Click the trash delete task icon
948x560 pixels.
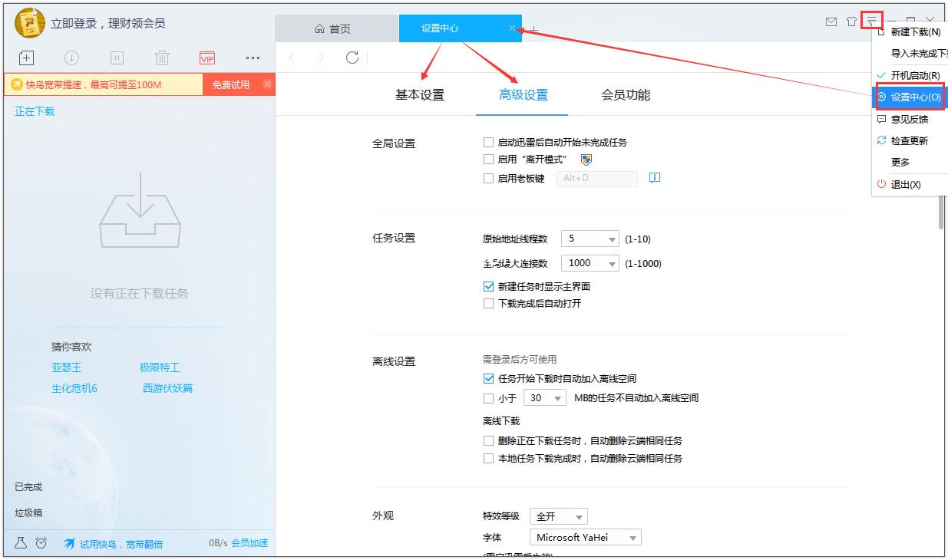coord(162,58)
